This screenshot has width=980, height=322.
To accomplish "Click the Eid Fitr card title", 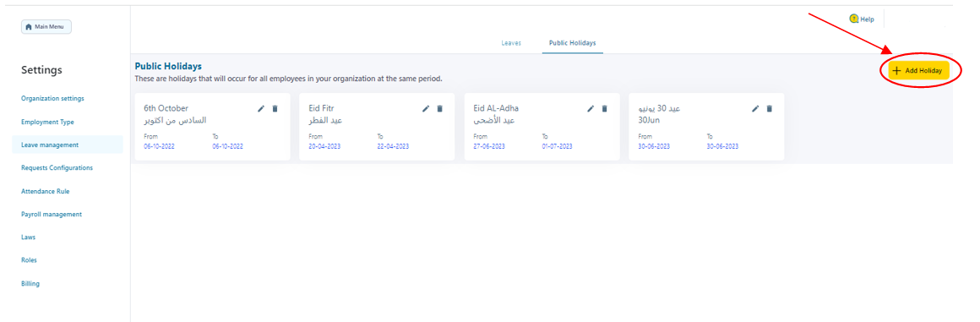I will pyautogui.click(x=321, y=108).
